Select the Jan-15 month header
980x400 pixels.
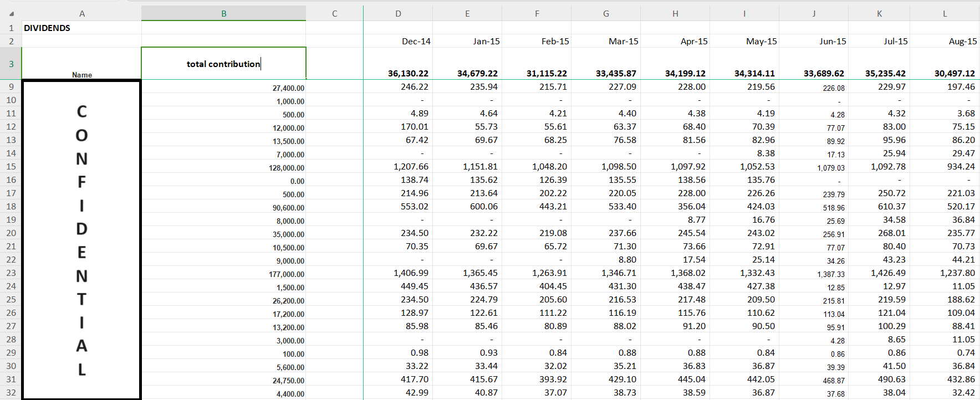click(467, 41)
